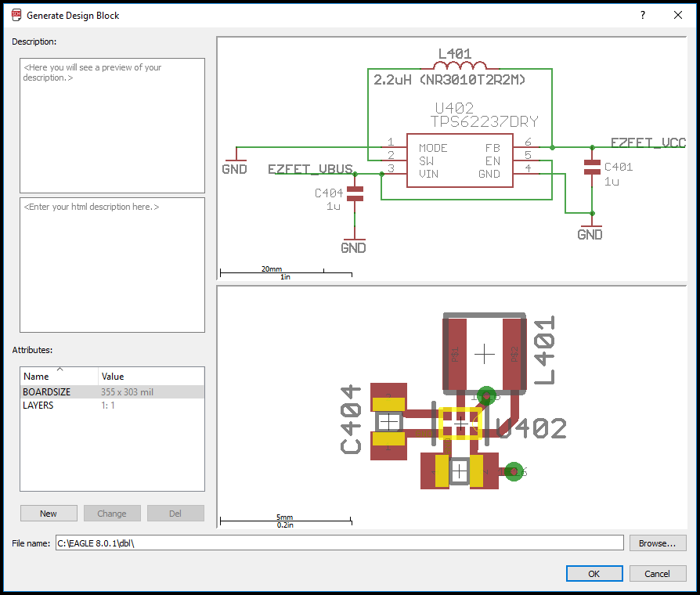Viewport: 700px width, 595px height.
Task: Select the U402 TPS62237DRY chip symbol
Action: coord(459,160)
